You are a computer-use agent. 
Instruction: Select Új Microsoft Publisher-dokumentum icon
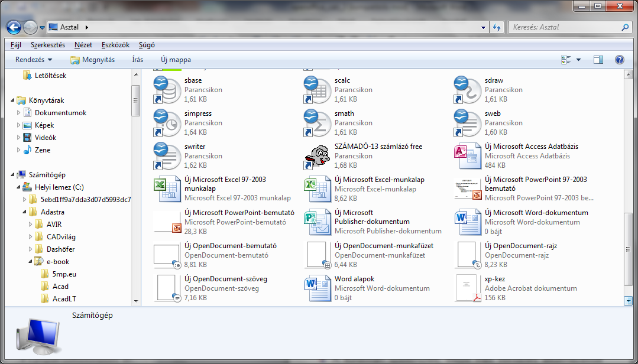317,222
